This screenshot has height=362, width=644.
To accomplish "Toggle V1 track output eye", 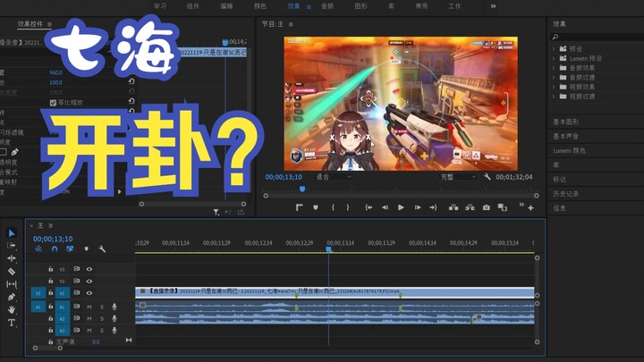I will click(x=89, y=293).
